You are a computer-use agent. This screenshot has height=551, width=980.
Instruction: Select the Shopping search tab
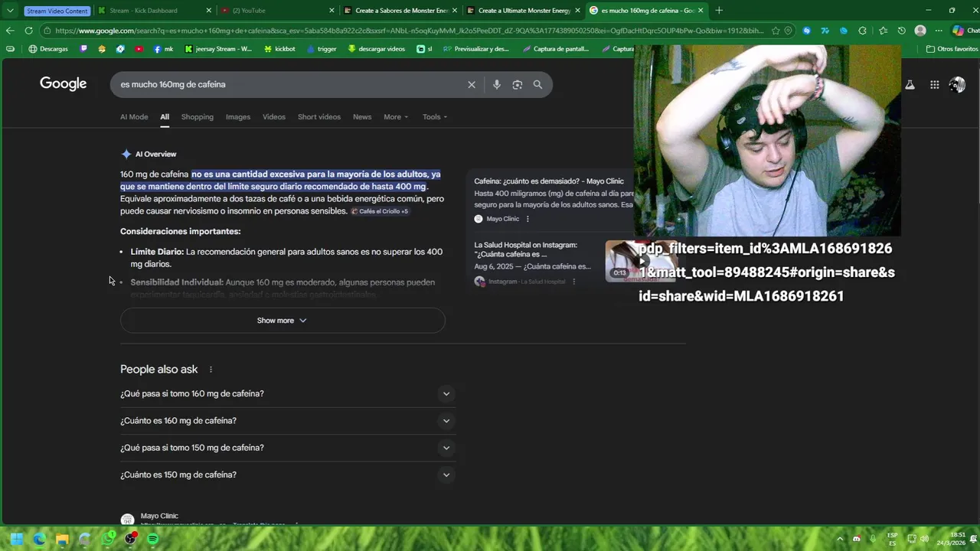(x=198, y=117)
